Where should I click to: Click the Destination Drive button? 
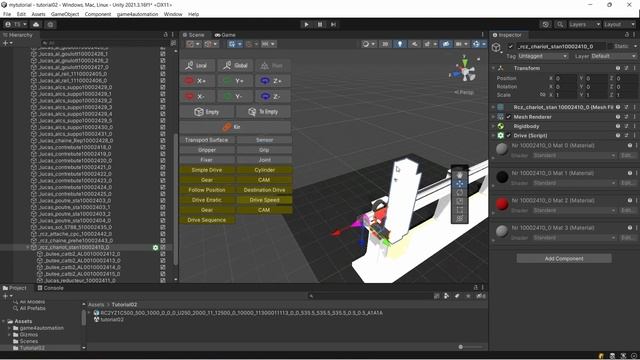point(264,190)
